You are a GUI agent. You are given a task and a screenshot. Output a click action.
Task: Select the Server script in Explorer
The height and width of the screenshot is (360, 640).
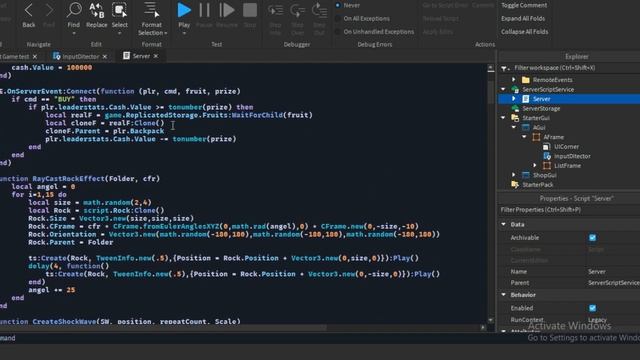(541, 99)
